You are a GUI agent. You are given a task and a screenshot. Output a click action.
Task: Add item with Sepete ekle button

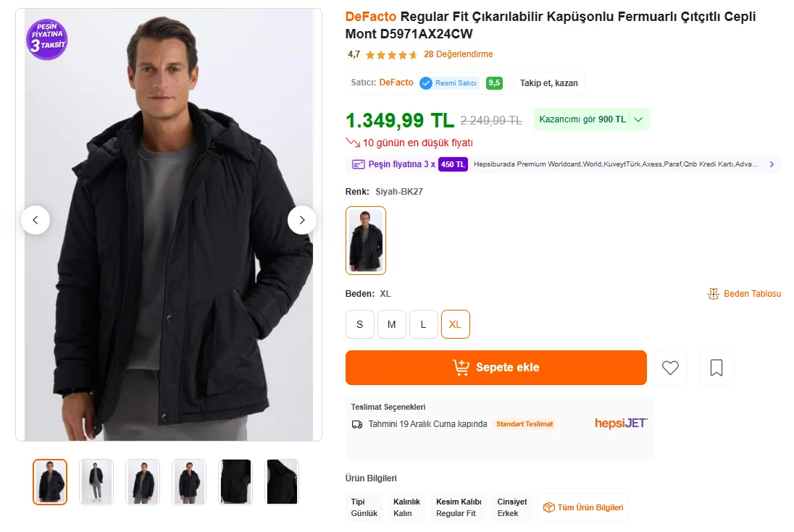tap(496, 368)
